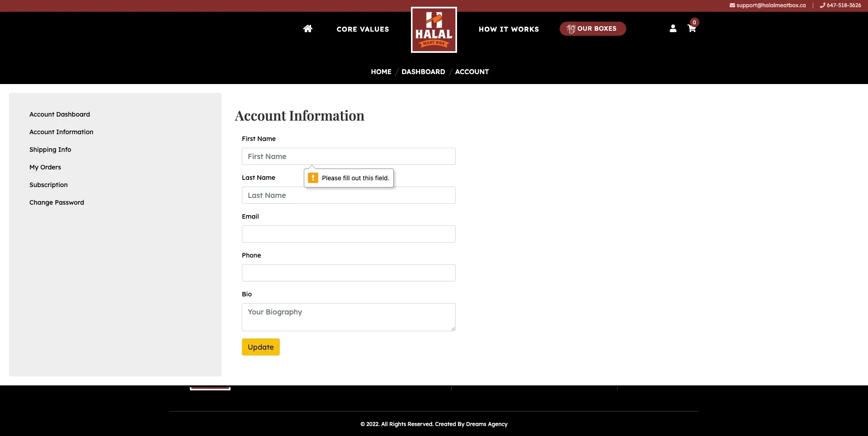
Task: Click the Subscription sidebar link
Action: click(48, 184)
